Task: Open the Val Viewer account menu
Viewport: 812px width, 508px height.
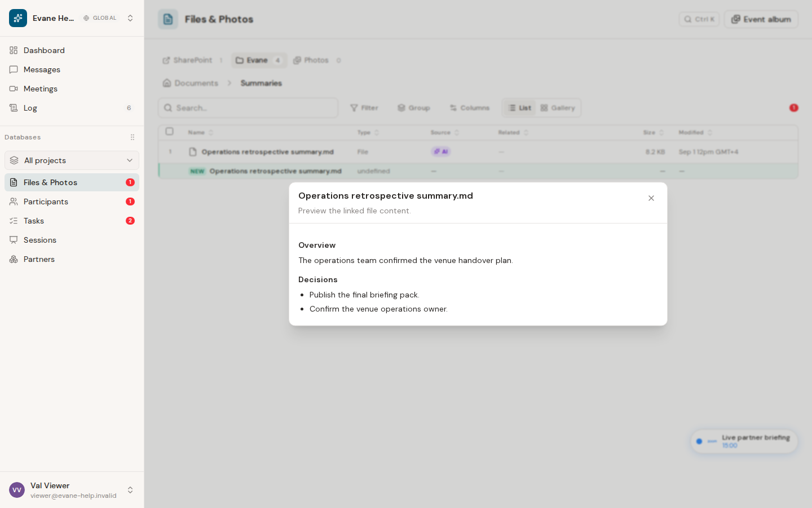Action: click(x=72, y=490)
